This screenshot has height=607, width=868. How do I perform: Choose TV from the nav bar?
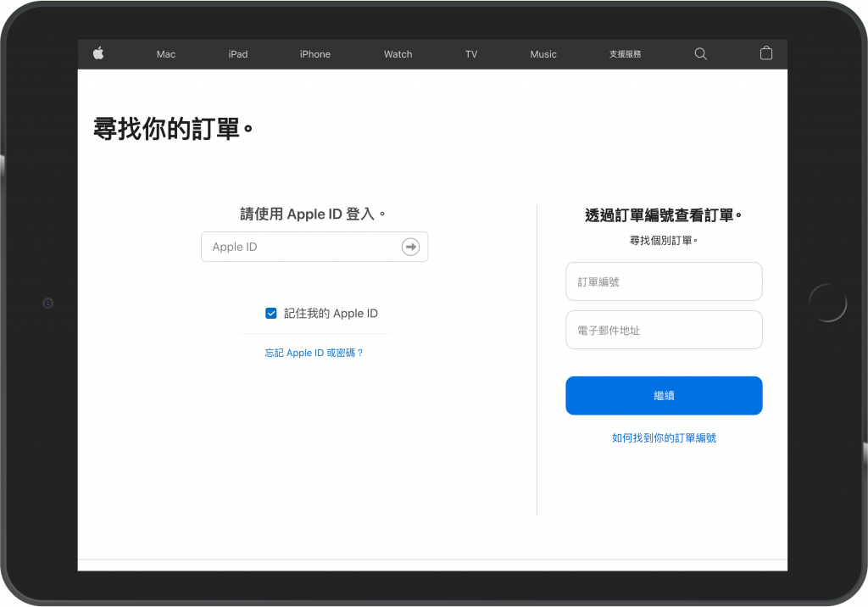[471, 54]
